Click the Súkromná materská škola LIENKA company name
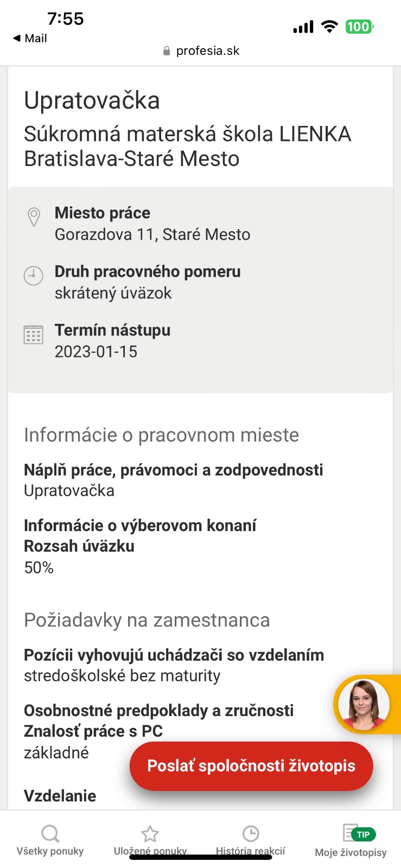The width and height of the screenshot is (401, 868). (x=187, y=134)
